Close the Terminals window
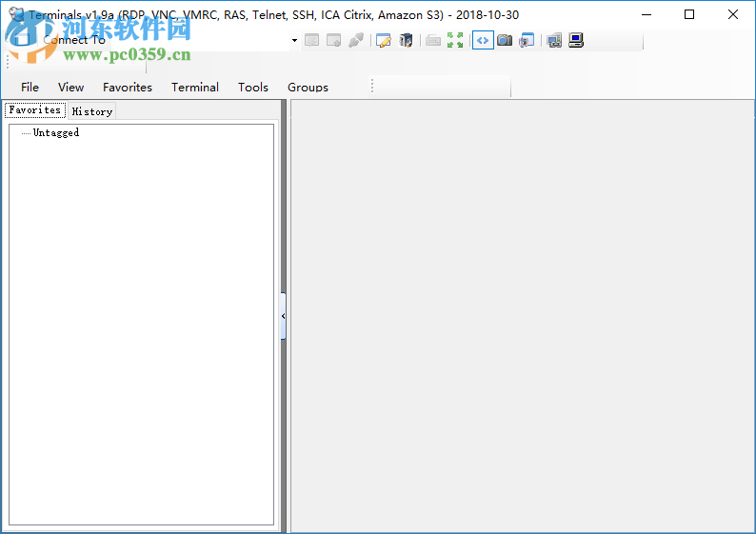The height and width of the screenshot is (534, 756). pos(733,14)
